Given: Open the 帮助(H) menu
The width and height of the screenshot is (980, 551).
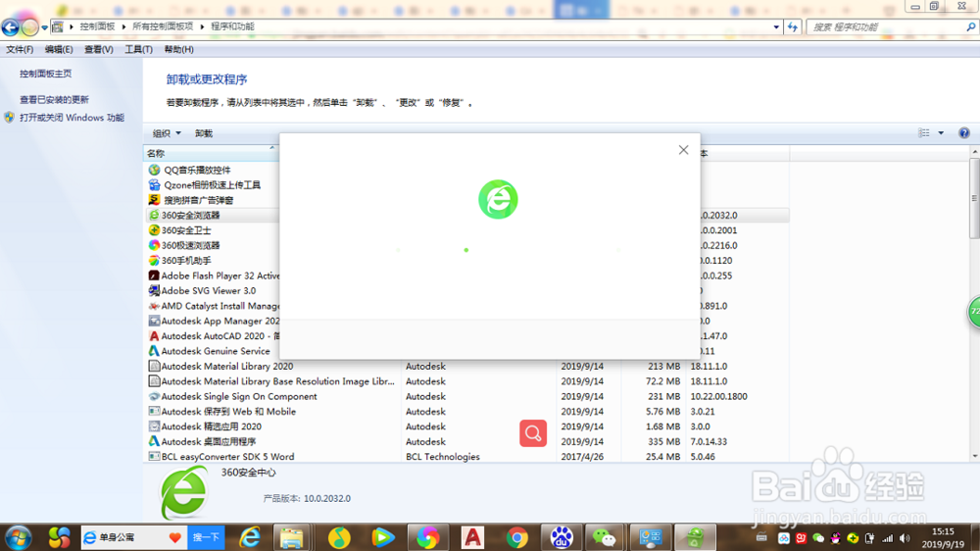Looking at the screenshot, I should click(x=178, y=49).
